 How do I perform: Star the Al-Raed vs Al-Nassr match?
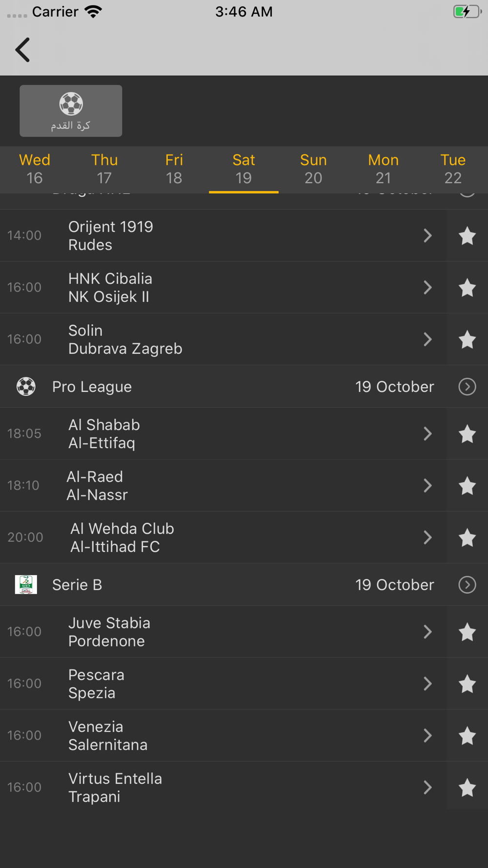pos(467,486)
